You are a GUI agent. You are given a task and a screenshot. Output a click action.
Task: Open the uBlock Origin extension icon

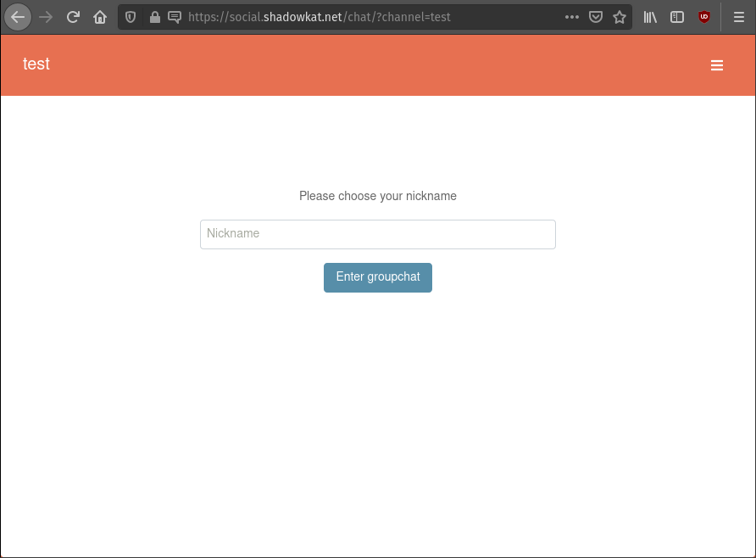coord(704,17)
